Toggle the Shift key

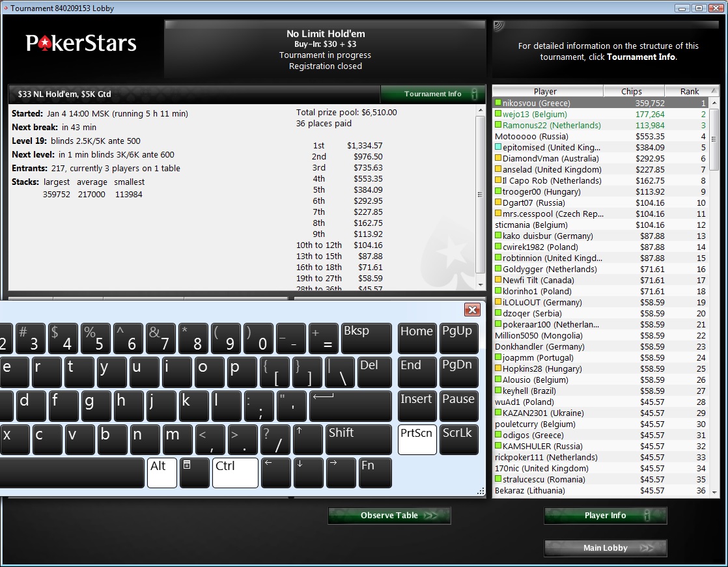coord(358,439)
